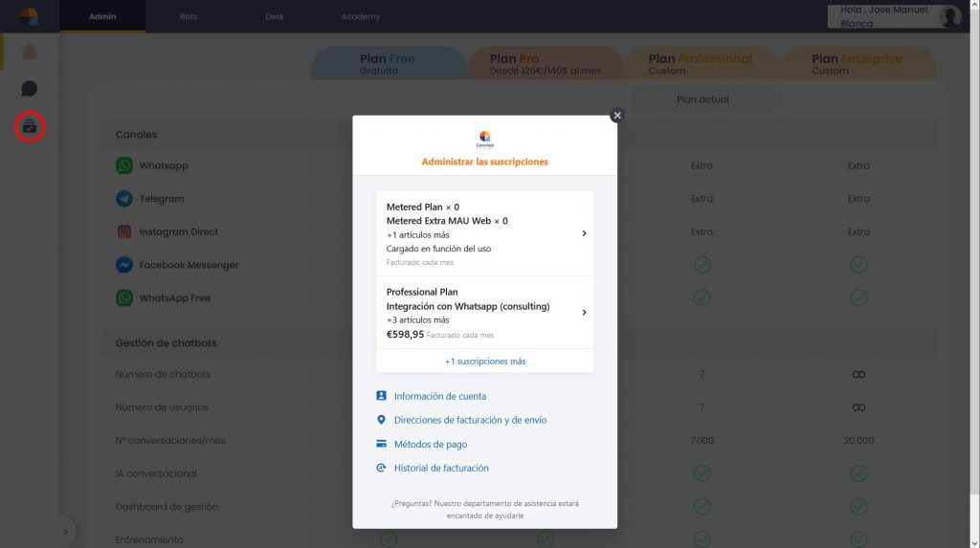
Task: Open 'Información de cuenta' link
Action: (439, 396)
